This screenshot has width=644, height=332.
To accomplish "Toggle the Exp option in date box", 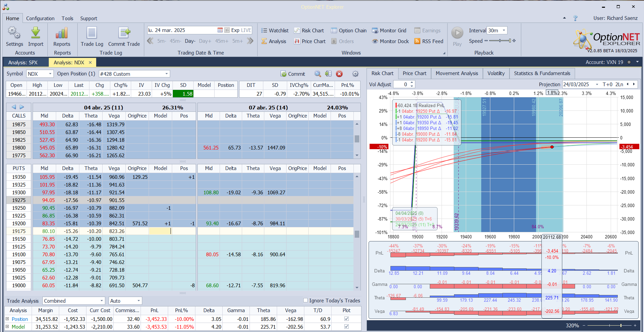I will 235,30.
